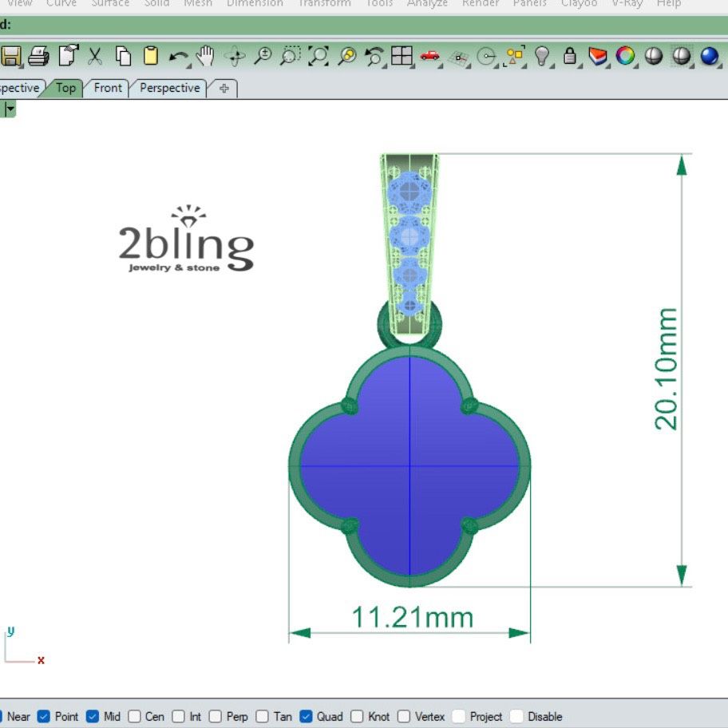Open the Dimension menu
Image resolution: width=728 pixels, height=728 pixels.
(x=255, y=3)
